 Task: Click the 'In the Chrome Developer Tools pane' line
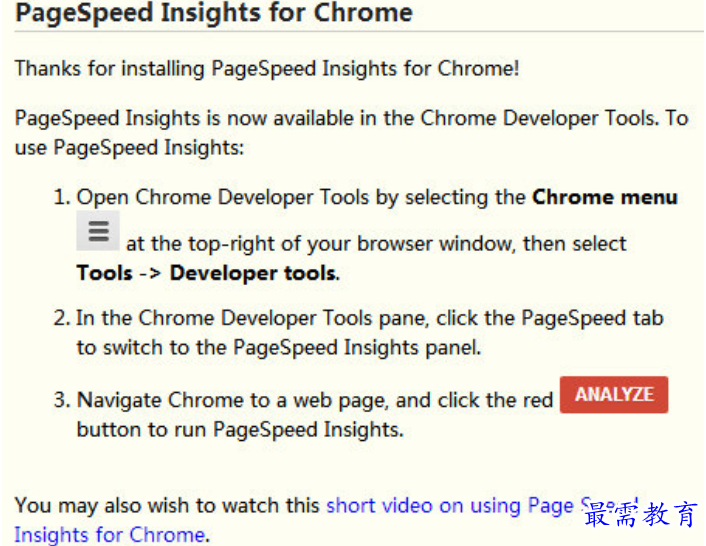coord(370,318)
